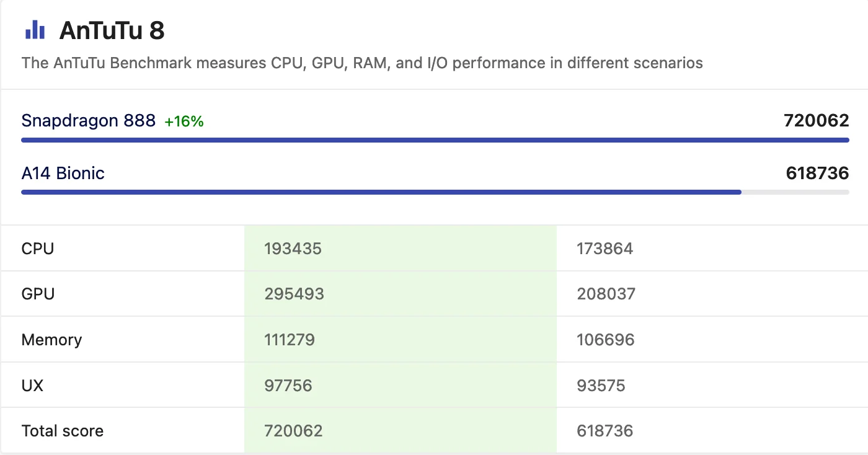Viewport: 868px width, 455px height.
Task: Select the CPU row label
Action: [38, 249]
